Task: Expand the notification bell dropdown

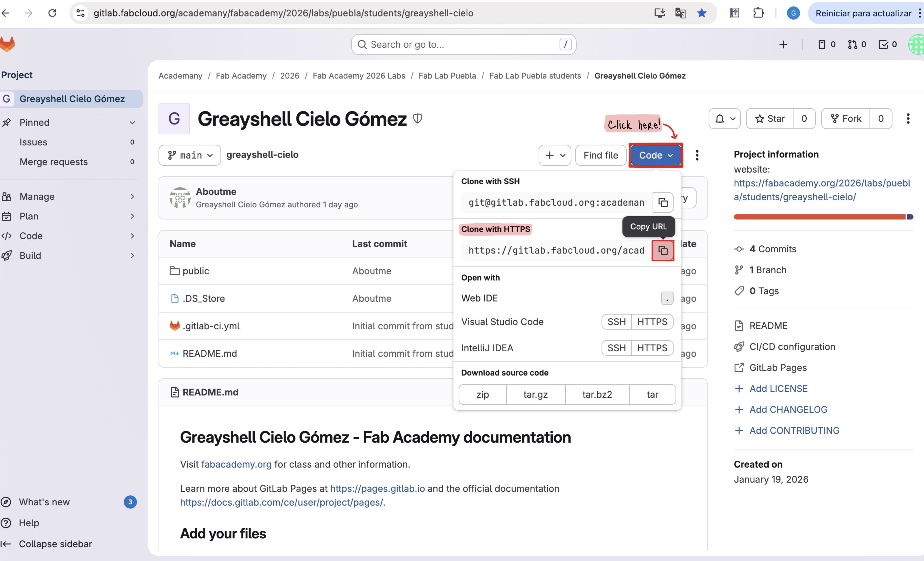Action: [x=725, y=118]
